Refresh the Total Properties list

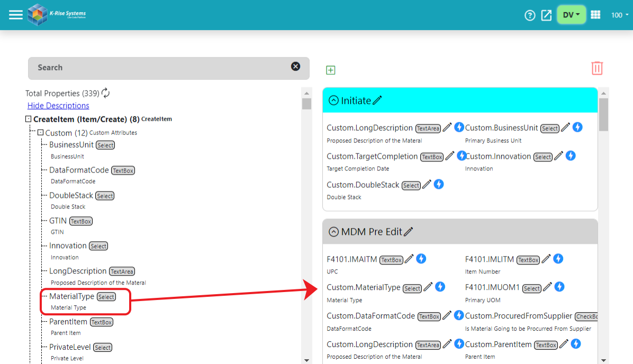104,93
